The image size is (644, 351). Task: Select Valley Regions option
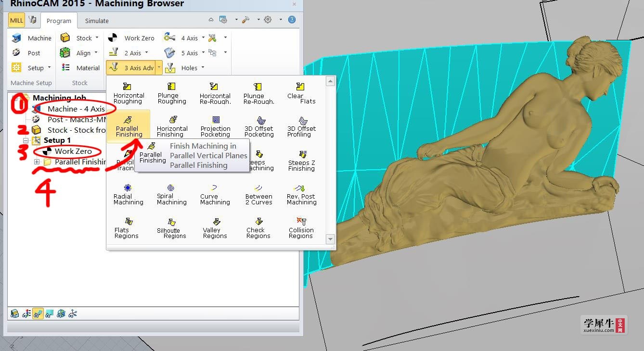(215, 228)
